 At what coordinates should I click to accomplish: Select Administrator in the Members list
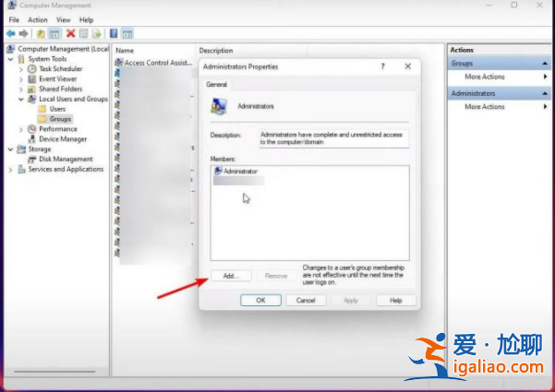pyautogui.click(x=240, y=172)
